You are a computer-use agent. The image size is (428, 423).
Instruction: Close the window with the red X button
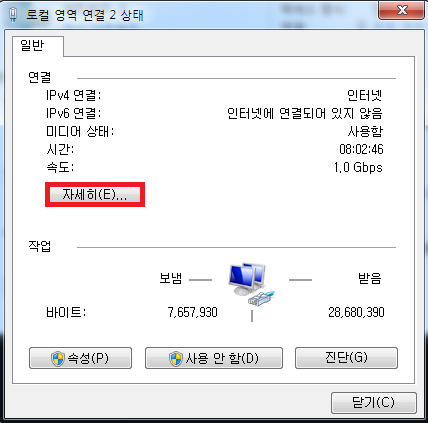pyautogui.click(x=402, y=10)
